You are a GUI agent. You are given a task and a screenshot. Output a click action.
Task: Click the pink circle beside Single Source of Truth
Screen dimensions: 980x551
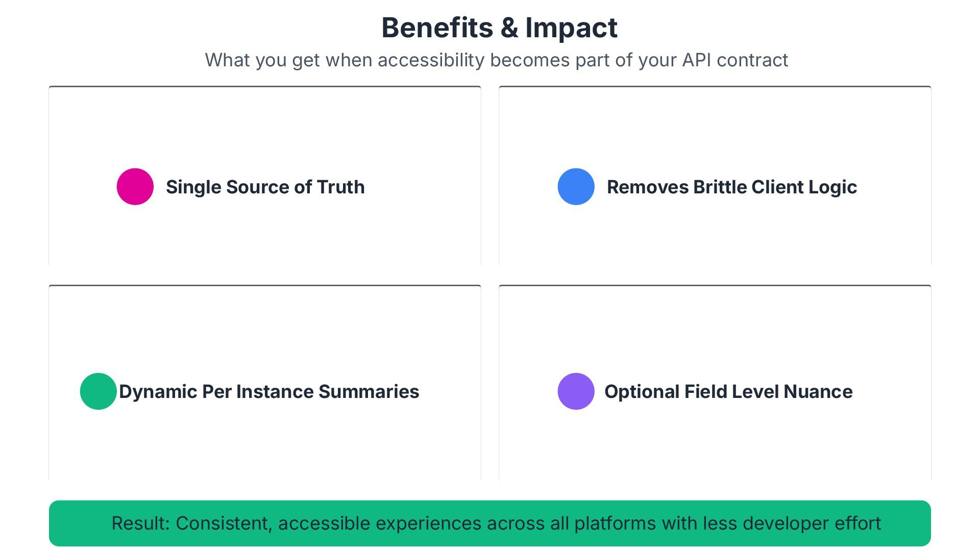point(135,187)
